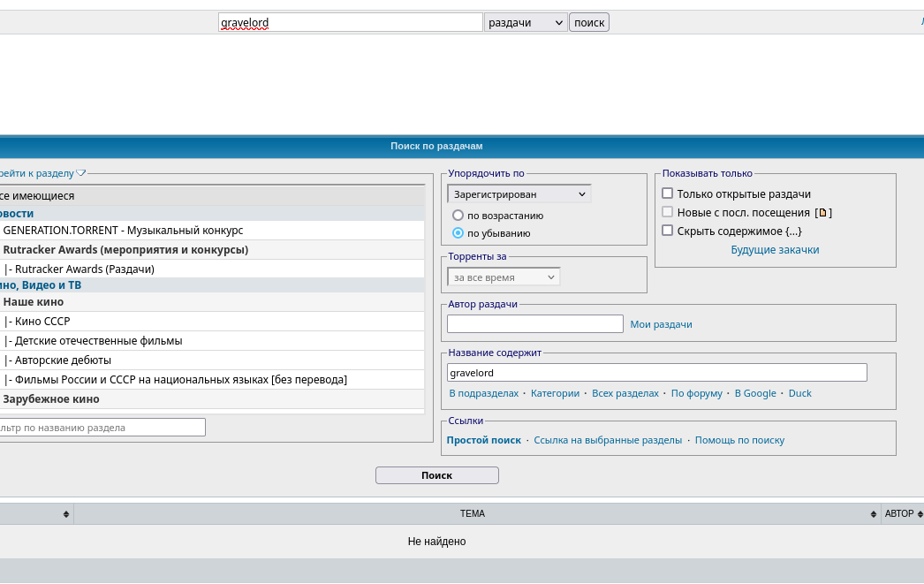Focus the top search field containing 'gravelord'

point(350,22)
